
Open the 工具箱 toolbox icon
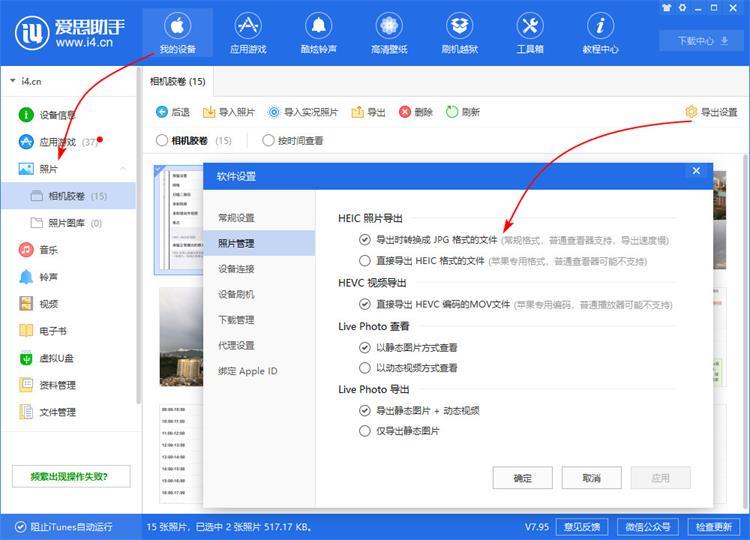[530, 26]
